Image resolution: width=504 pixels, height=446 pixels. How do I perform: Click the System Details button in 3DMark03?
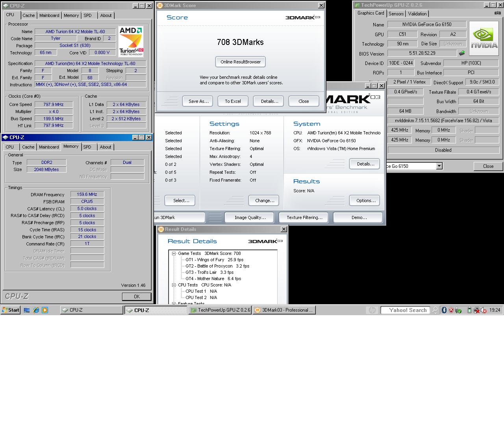[365, 164]
